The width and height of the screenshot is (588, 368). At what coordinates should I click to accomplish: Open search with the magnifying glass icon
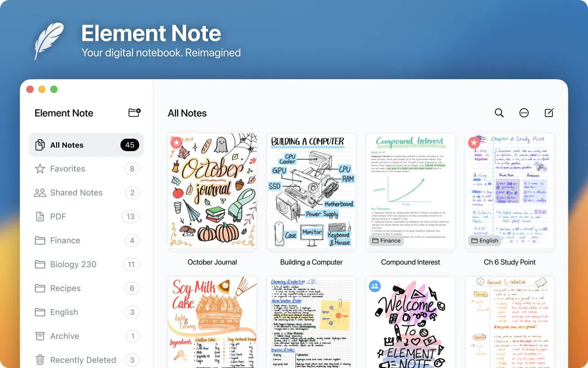tap(499, 113)
